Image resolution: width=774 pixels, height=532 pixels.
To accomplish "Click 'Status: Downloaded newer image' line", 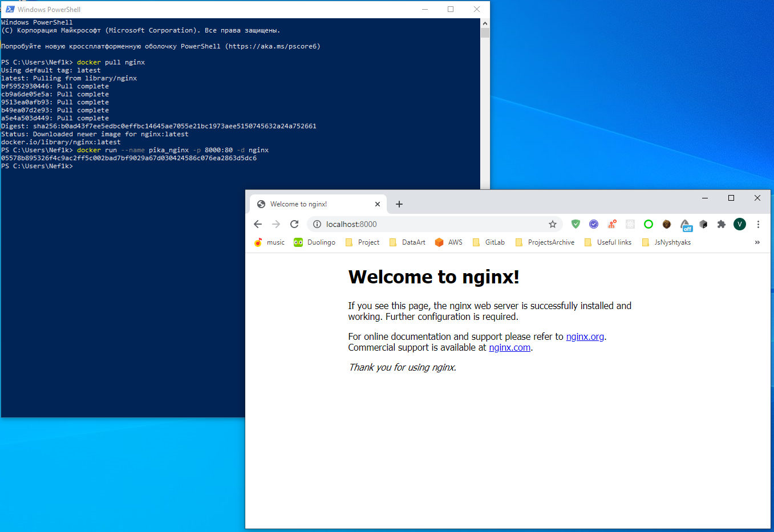I will [x=95, y=134].
